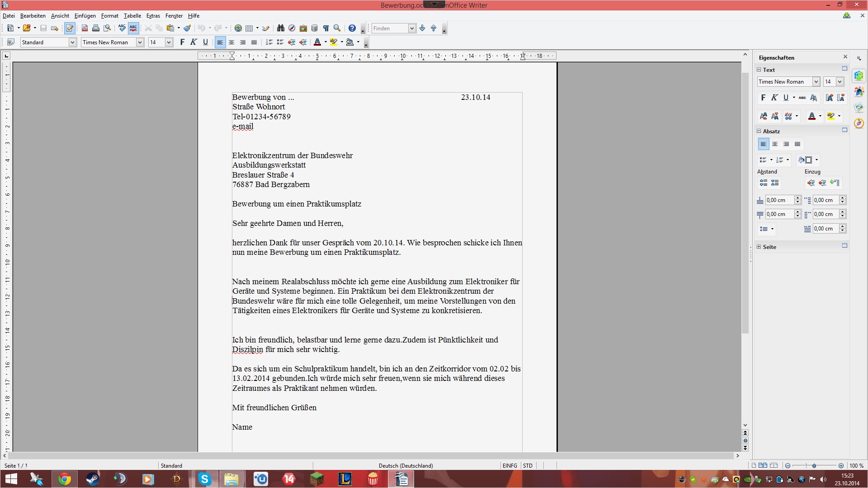This screenshot has height=488, width=868.
Task: Click EINFG insert mode in status bar
Action: tap(509, 465)
